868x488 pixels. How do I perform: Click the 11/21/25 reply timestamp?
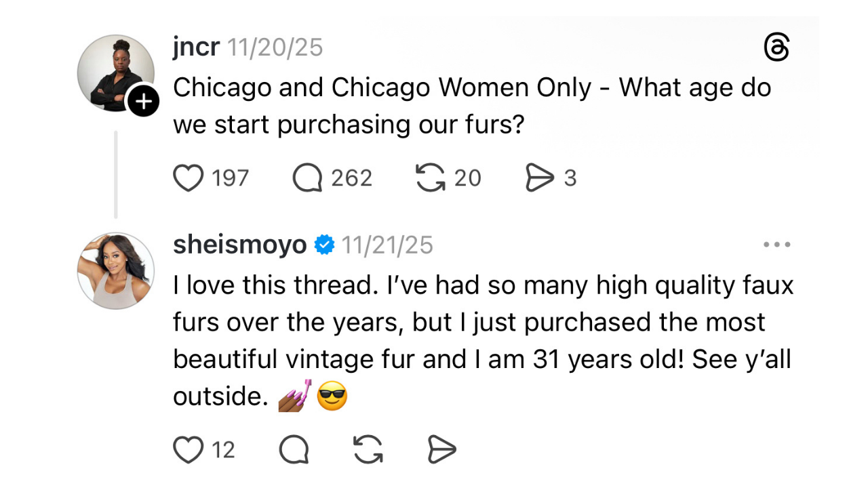tap(387, 245)
